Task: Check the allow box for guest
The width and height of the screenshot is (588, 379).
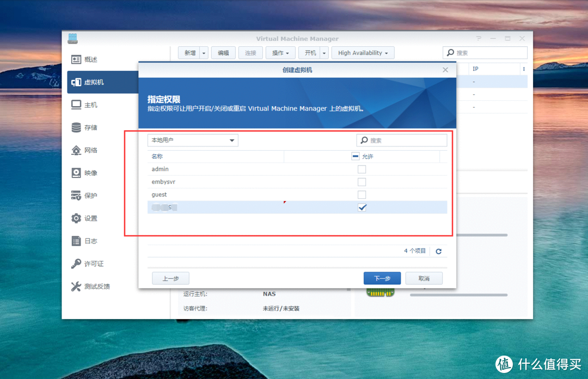Action: click(x=362, y=195)
